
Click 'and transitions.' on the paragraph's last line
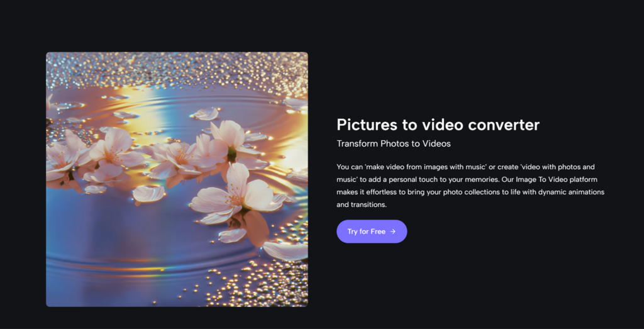pyautogui.click(x=361, y=204)
